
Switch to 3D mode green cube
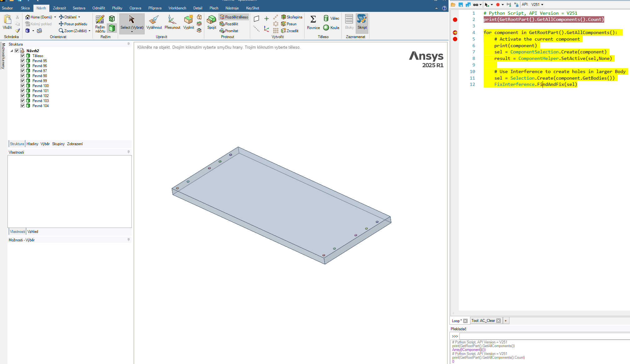pos(112,28)
